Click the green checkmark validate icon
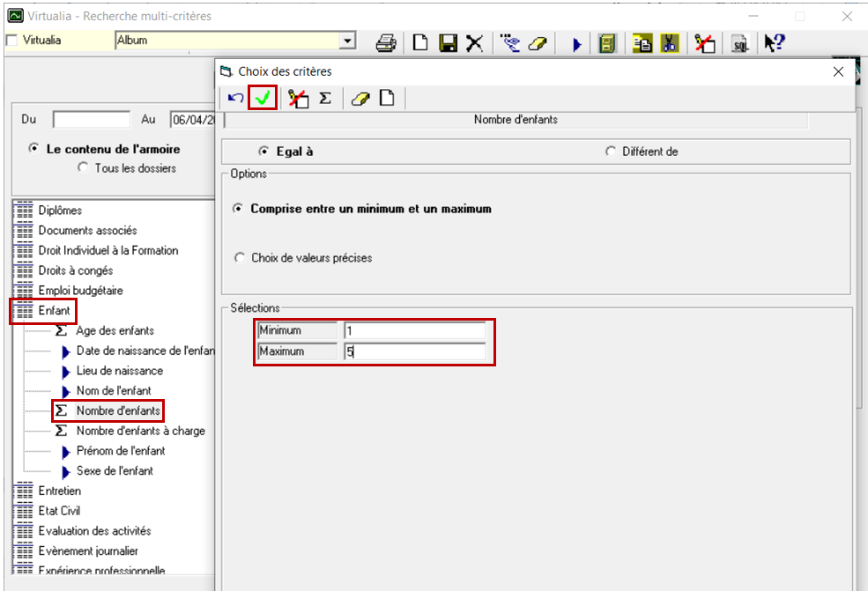Image resolution: width=868 pixels, height=591 pixels. tap(263, 99)
